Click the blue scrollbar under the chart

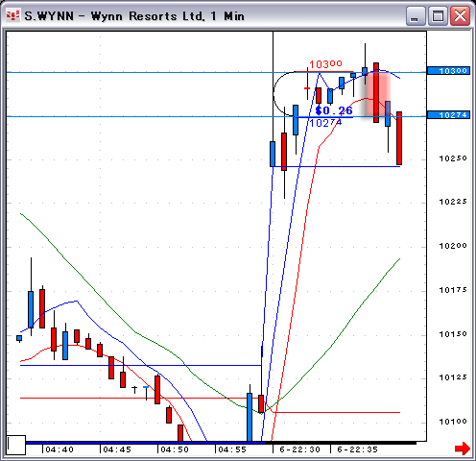(x=146, y=443)
